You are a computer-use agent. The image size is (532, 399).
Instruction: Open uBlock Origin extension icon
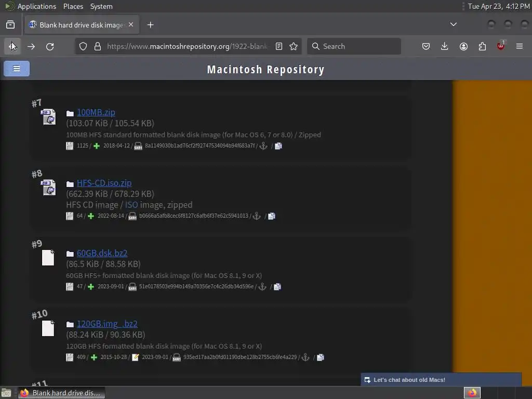(501, 46)
